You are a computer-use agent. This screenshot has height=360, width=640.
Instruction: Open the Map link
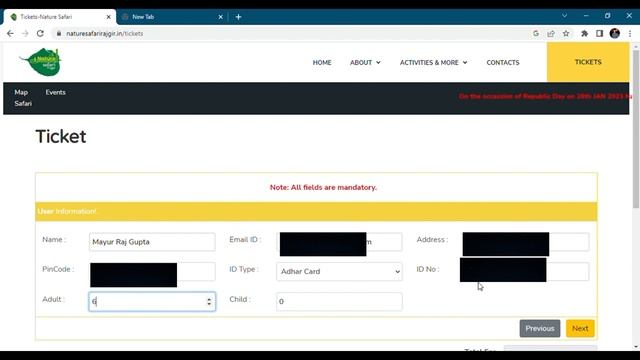point(21,92)
